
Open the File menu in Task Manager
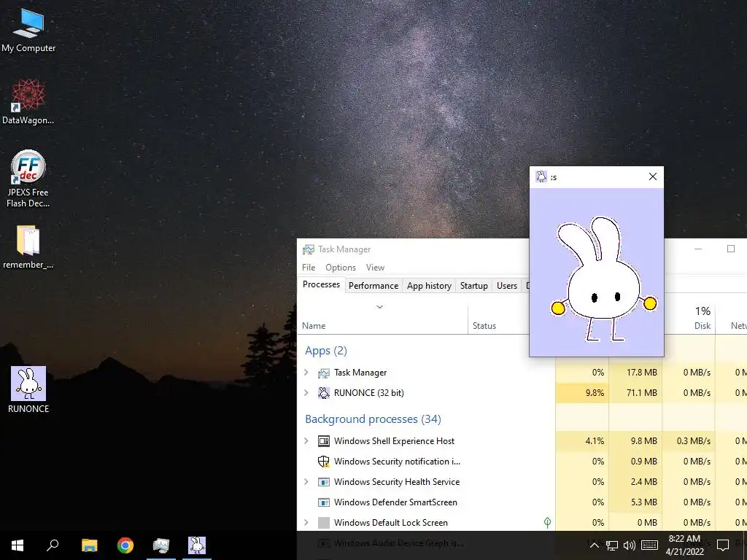point(309,268)
